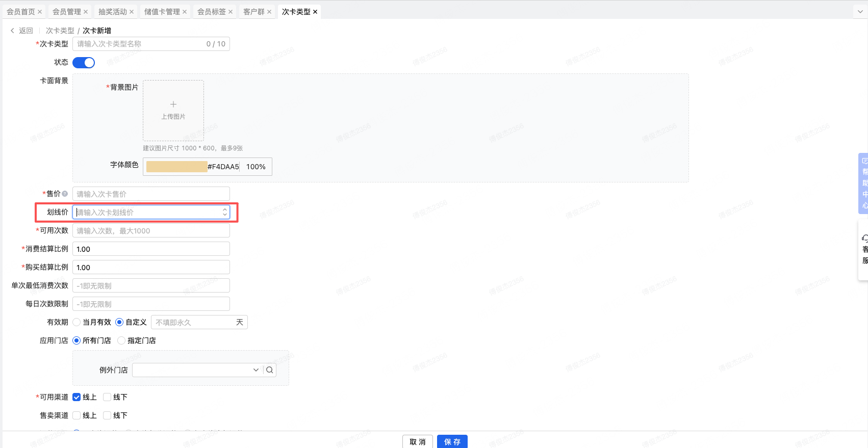Uncheck 线上 under 可用渠道
This screenshot has width=868, height=448.
76,397
